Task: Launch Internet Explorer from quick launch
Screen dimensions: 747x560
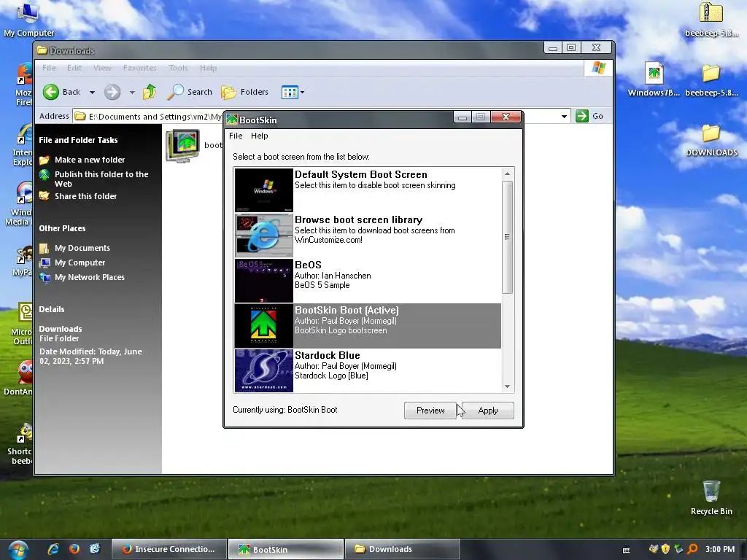Action: tap(53, 549)
